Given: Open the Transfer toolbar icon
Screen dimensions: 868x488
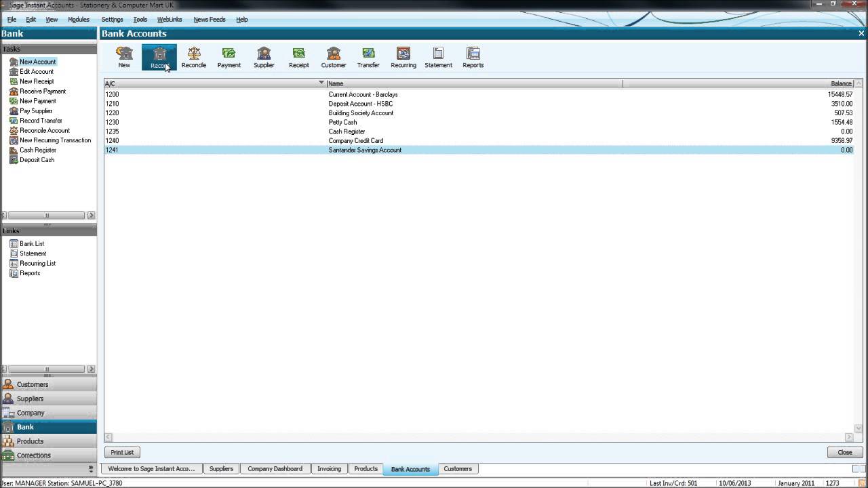Looking at the screenshot, I should click(x=368, y=57).
